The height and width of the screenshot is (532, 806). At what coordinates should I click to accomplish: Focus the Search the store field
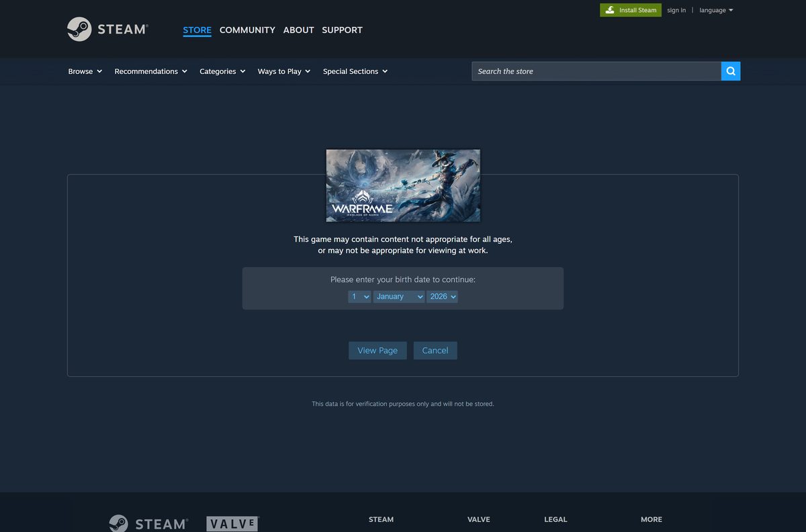pos(596,71)
